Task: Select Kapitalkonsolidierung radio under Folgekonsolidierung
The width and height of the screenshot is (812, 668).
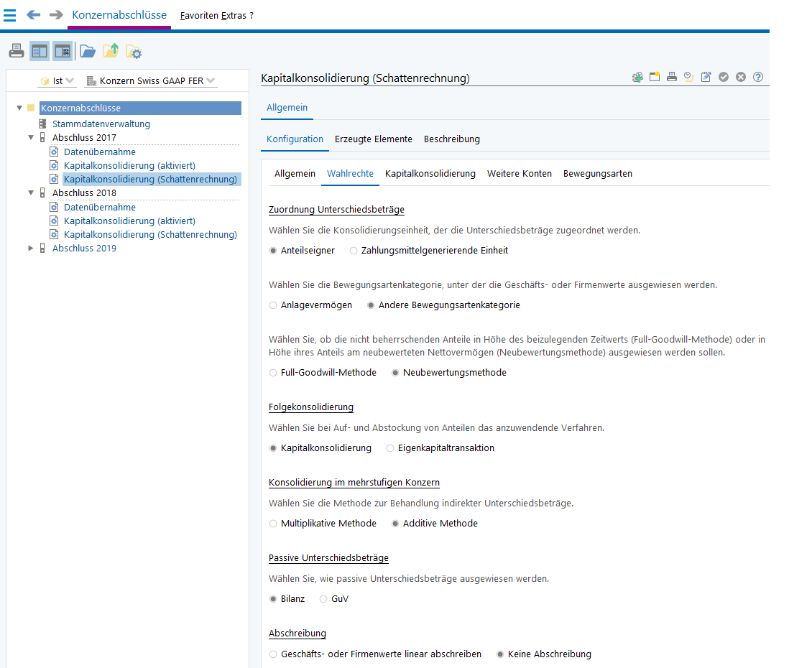Action: coord(273,448)
